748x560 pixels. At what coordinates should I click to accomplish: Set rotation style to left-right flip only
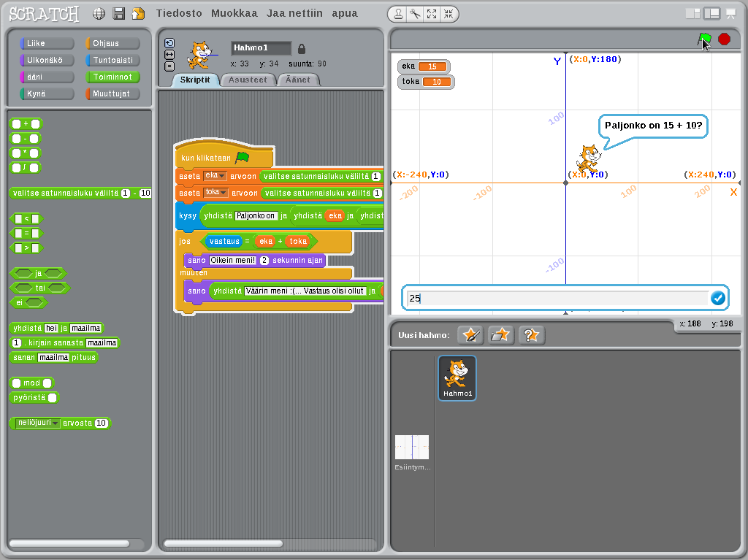click(169, 55)
